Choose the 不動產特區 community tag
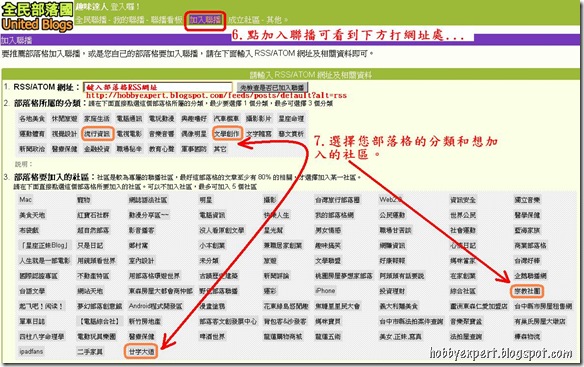 (x=93, y=276)
